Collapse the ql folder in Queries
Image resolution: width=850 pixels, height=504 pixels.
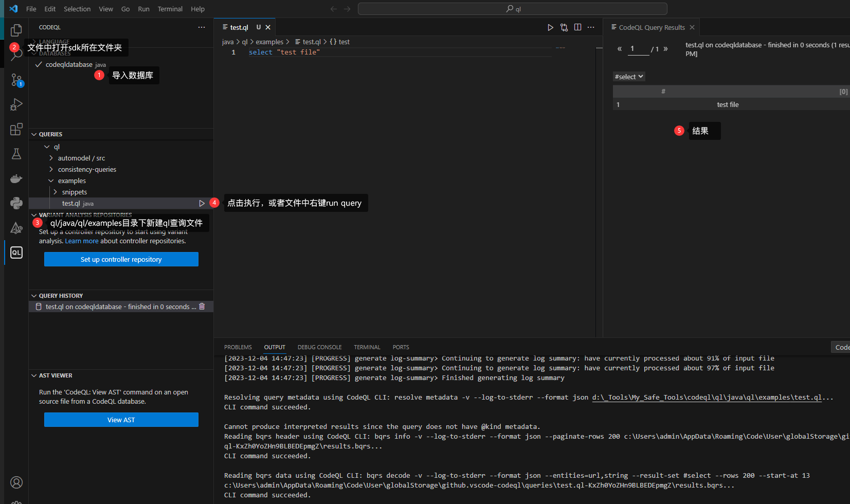click(47, 147)
